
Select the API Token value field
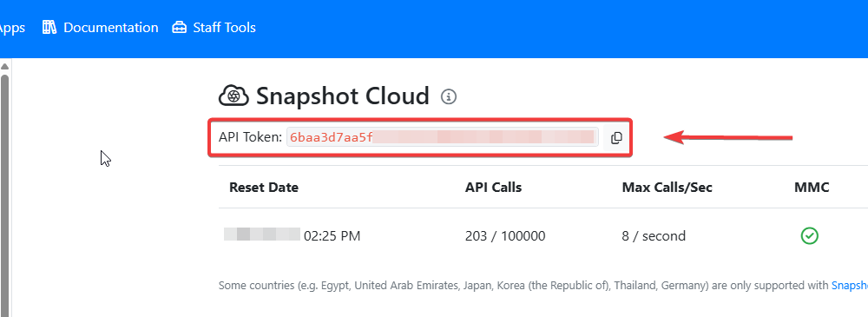point(442,137)
